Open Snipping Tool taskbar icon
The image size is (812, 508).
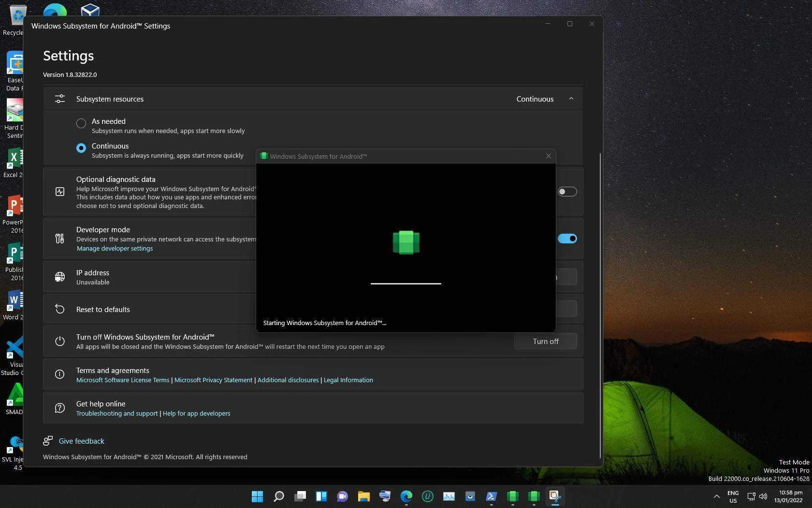point(555,496)
